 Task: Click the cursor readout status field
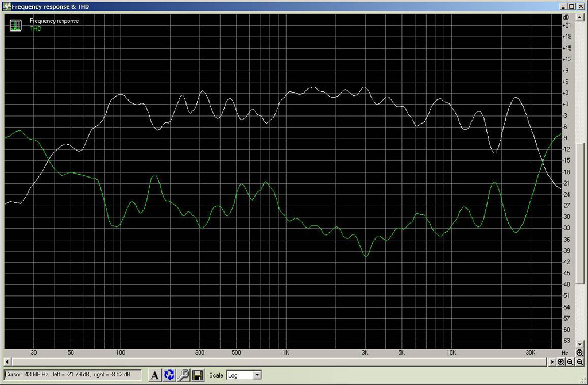[72, 375]
